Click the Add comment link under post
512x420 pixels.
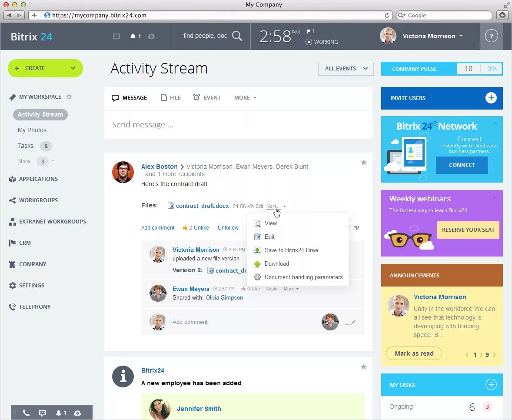(x=158, y=228)
